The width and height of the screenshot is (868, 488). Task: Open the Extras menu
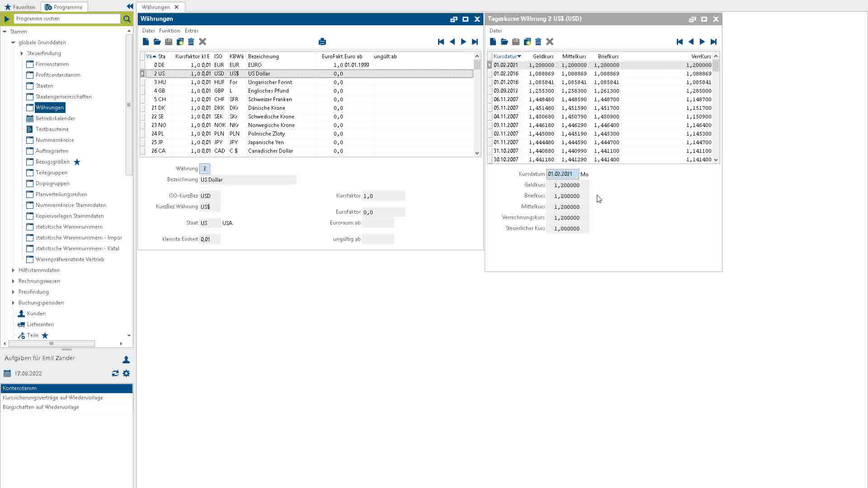coord(192,31)
